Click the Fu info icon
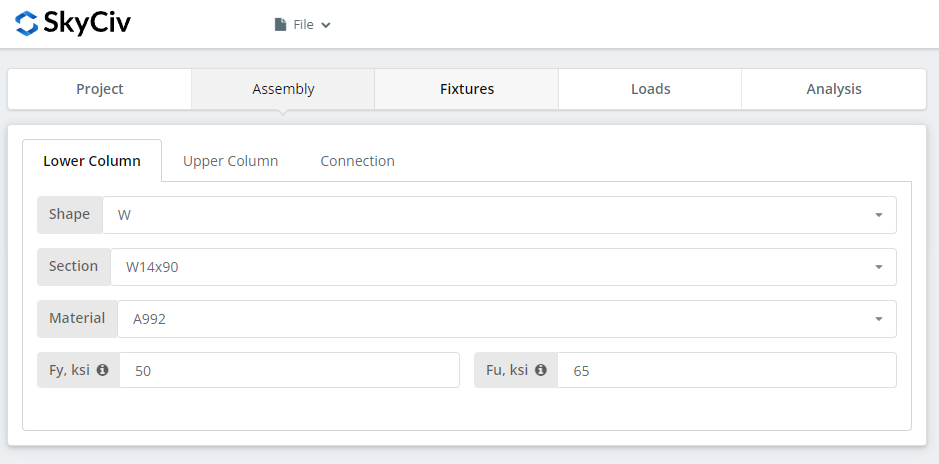 pyautogui.click(x=541, y=370)
